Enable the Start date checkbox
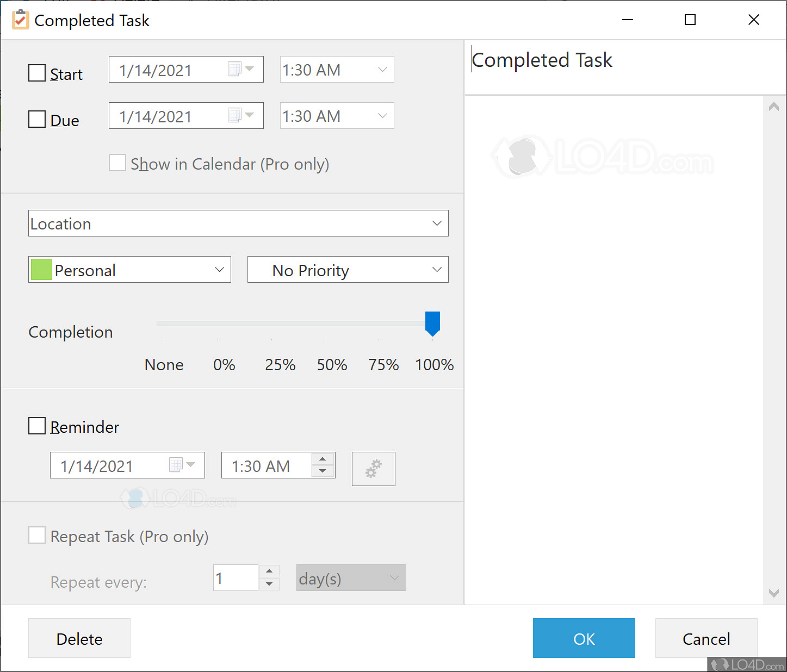The image size is (787, 672). (x=37, y=73)
